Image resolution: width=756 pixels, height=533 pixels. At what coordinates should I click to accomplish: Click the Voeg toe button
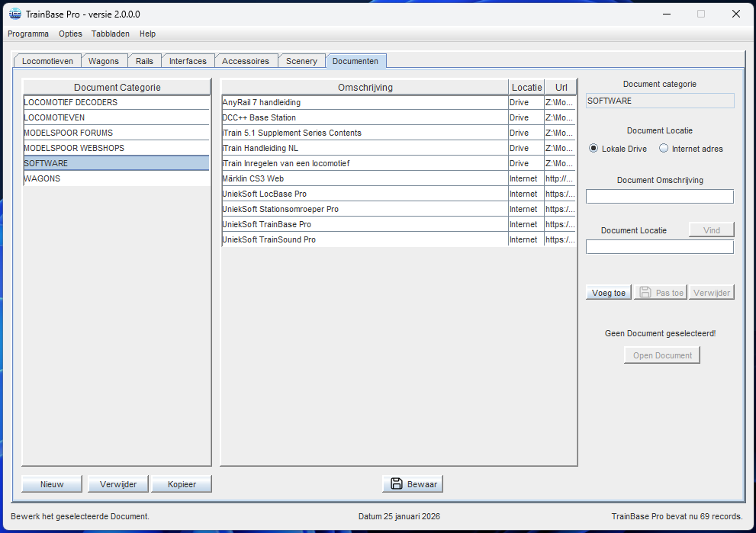609,293
